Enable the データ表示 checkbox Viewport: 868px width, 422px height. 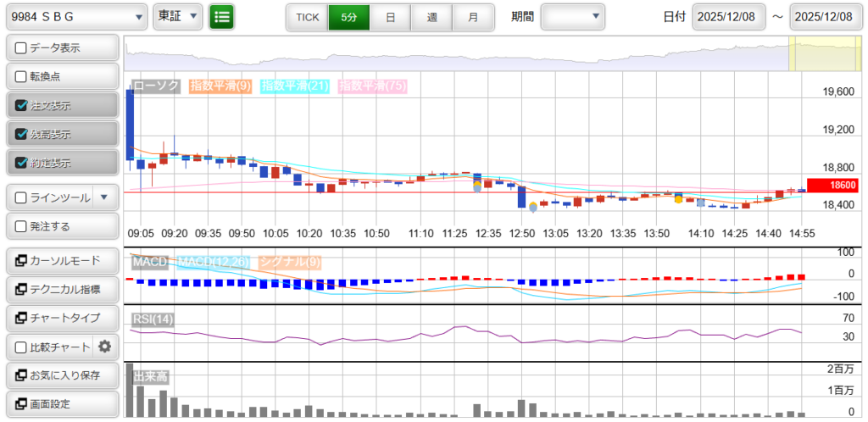(x=22, y=48)
